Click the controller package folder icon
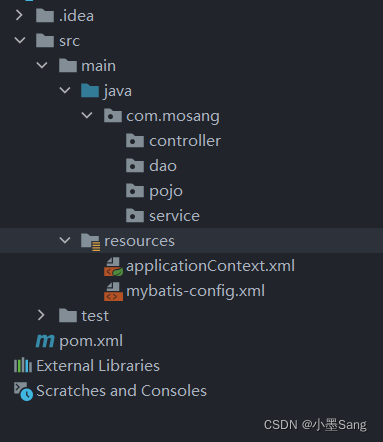 coord(135,141)
